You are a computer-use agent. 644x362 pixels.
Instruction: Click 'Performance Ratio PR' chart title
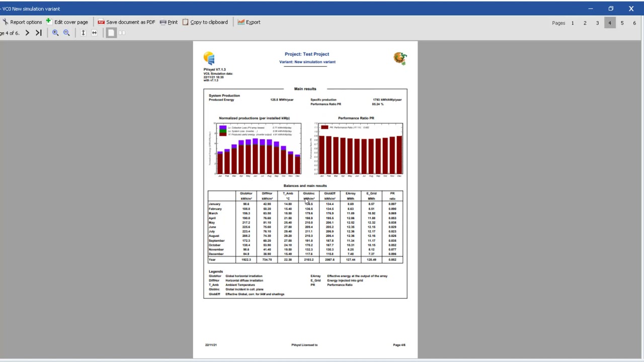pos(356,118)
